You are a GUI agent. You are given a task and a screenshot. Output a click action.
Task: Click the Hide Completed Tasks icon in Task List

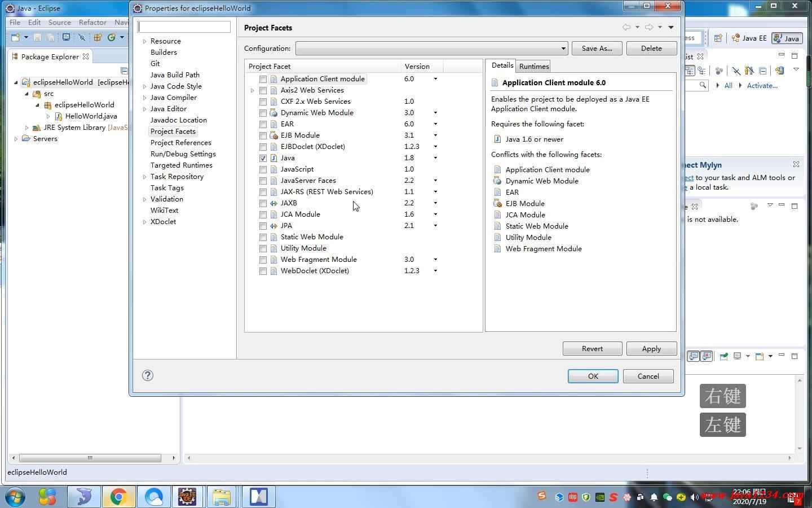736,71
